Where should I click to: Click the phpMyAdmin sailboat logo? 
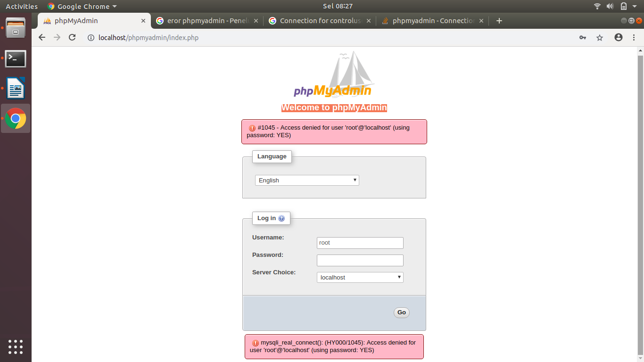333,74
